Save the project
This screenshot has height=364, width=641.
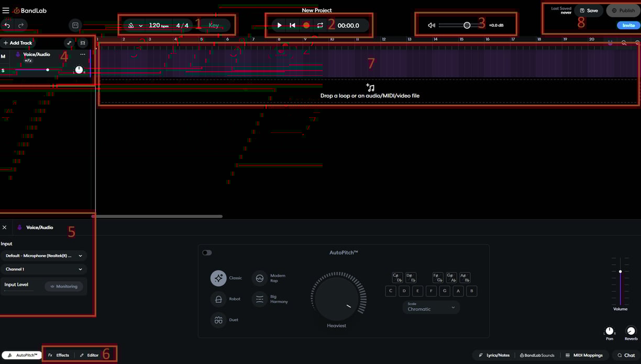point(589,10)
